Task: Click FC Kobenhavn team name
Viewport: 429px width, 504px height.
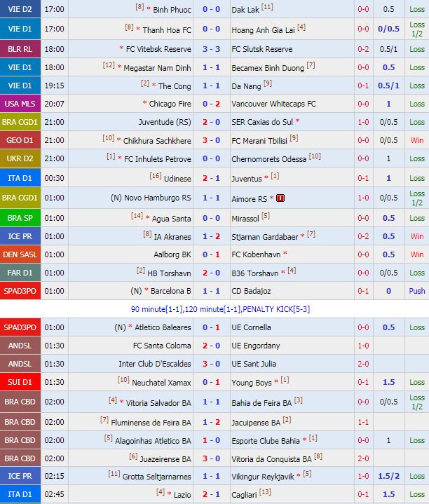Action: (256, 254)
